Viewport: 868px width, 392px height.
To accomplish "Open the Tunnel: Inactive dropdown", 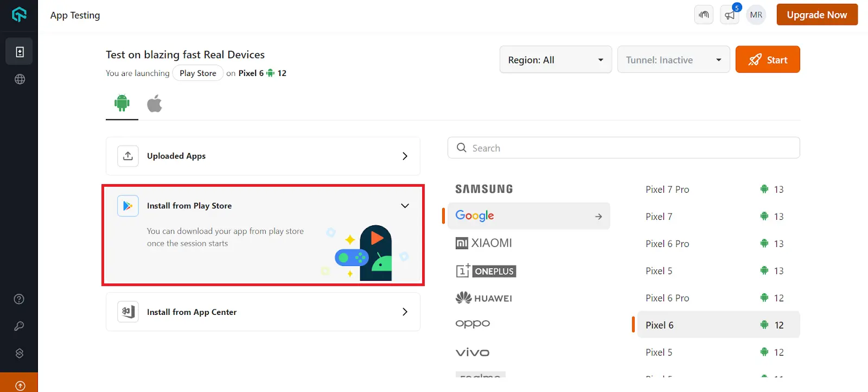I will (x=673, y=60).
